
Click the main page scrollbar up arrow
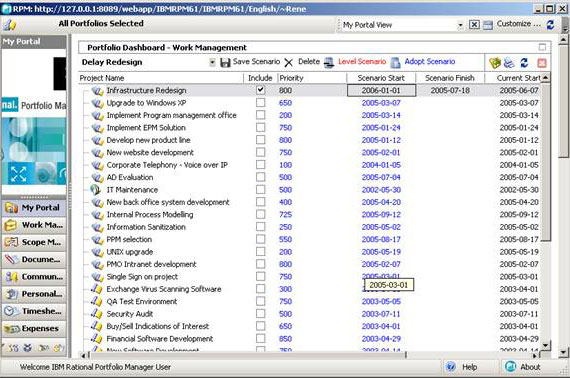563,39
